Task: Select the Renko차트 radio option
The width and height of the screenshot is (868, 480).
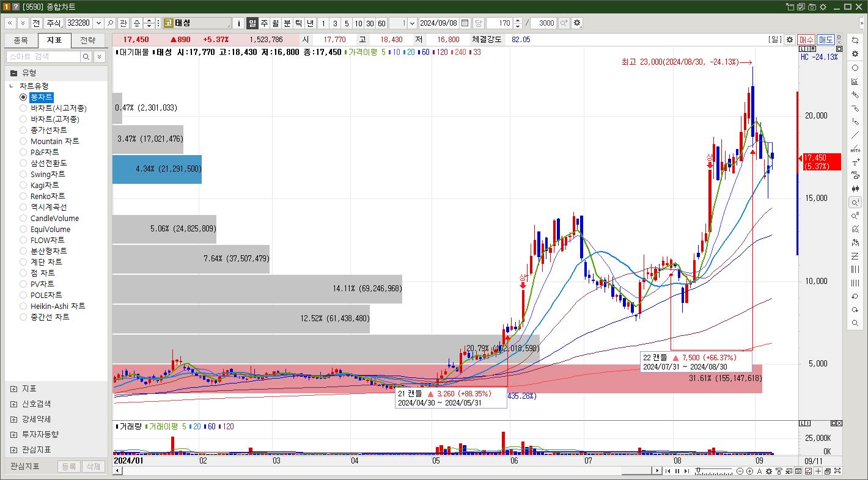Action: coord(23,196)
